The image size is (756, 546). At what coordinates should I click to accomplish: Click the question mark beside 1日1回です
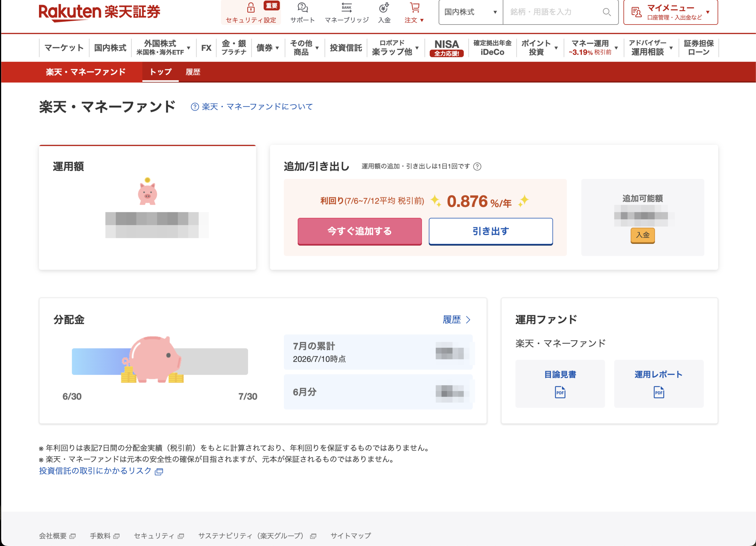point(477,166)
